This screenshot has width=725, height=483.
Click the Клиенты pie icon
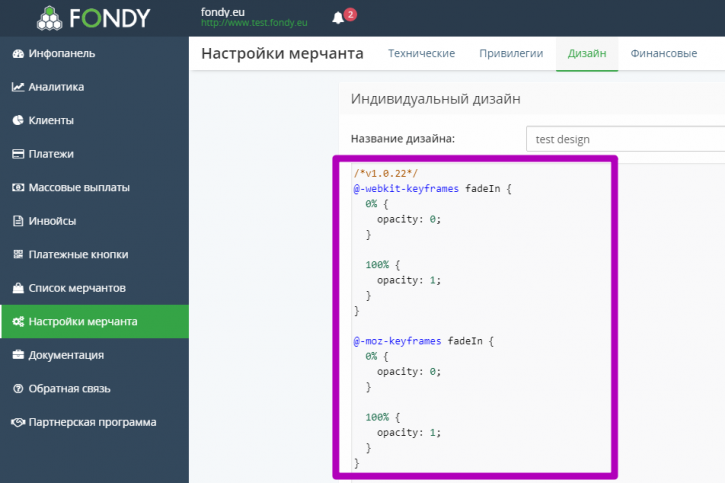[18, 120]
